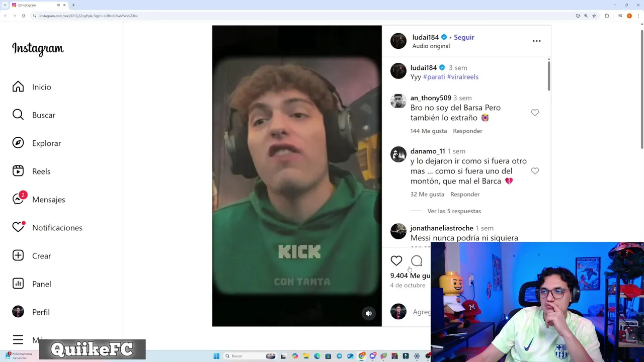The image size is (644, 362).
Task: Open Microsoft Edge from taskbar
Action: pyautogui.click(x=317, y=356)
